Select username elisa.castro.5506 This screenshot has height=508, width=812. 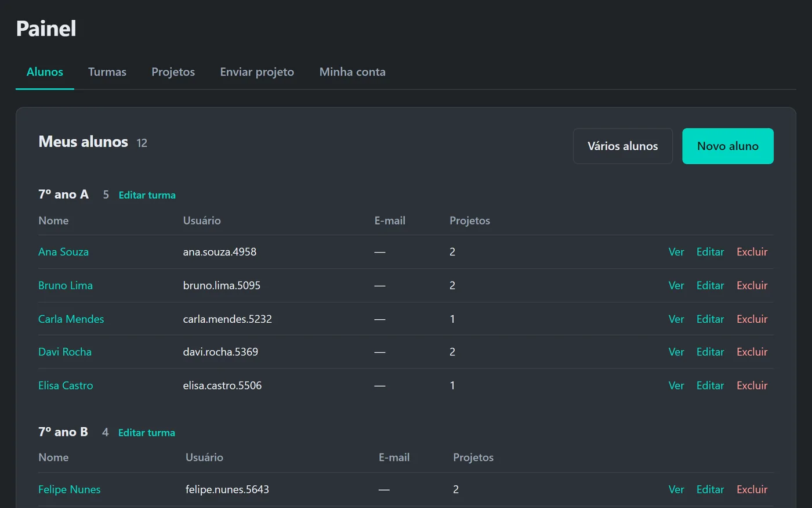pos(222,385)
